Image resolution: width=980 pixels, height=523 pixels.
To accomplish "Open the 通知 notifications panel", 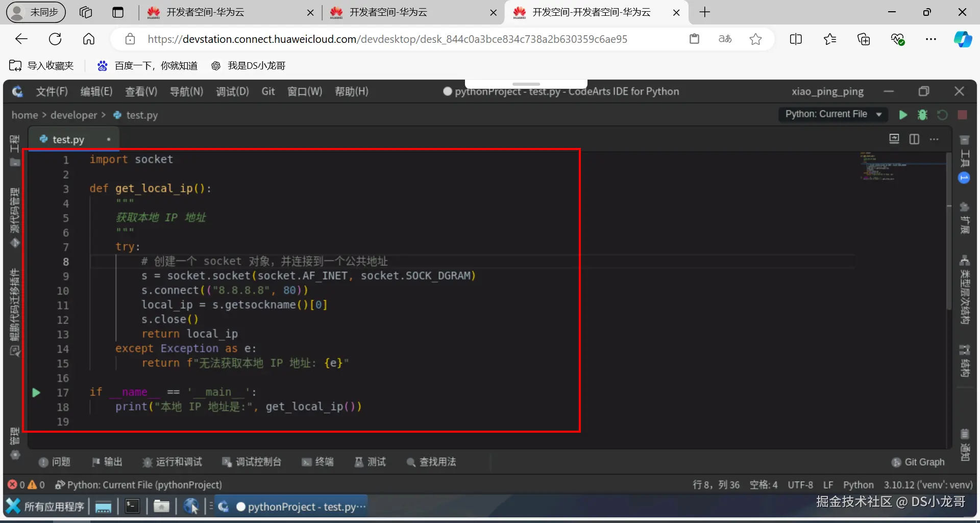I will (x=964, y=445).
